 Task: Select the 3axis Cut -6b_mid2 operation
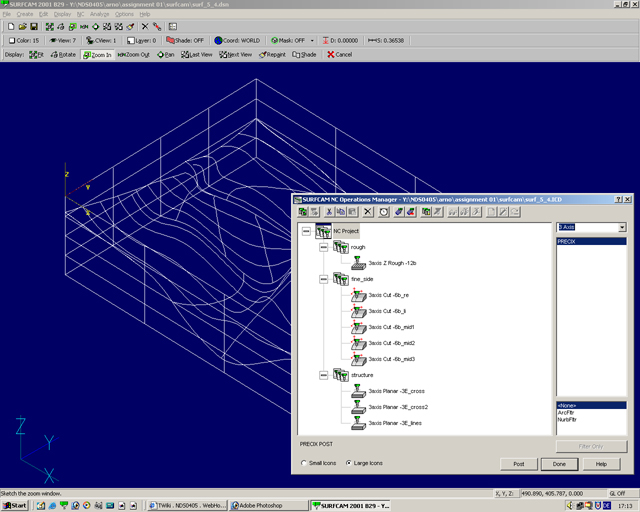click(x=391, y=343)
